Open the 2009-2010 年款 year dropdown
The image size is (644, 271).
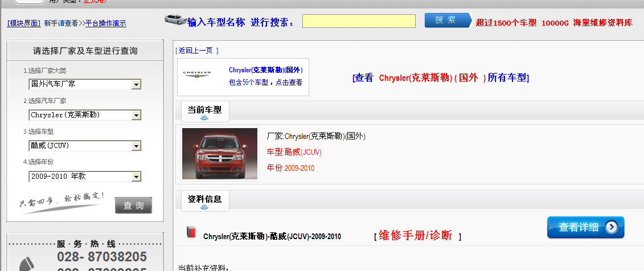click(x=85, y=176)
